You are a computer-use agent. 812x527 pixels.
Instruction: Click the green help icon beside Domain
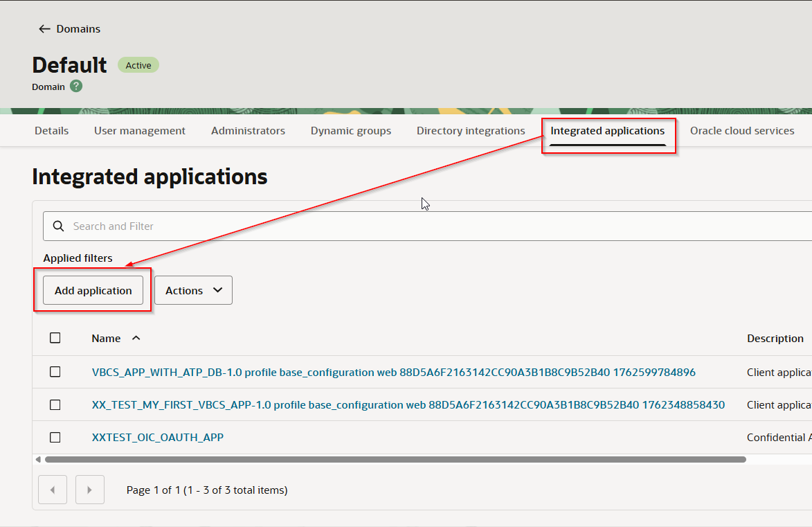[x=76, y=87]
